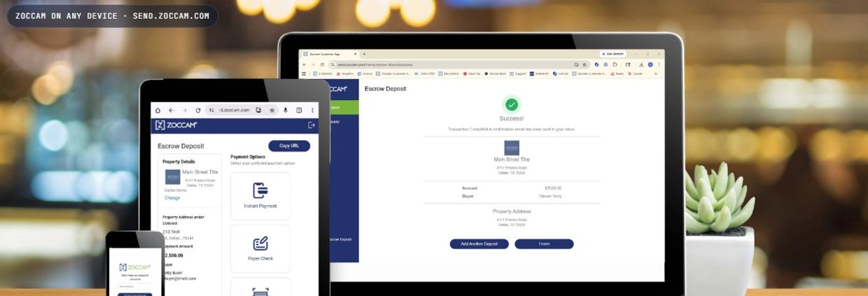Click Payment Options heading on tablet

click(248, 157)
